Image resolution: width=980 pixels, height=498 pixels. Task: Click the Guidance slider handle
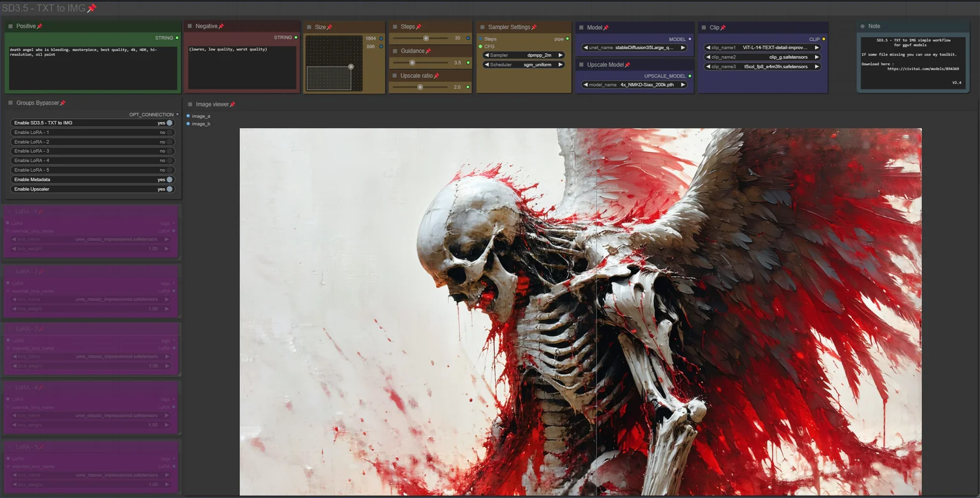(x=412, y=63)
